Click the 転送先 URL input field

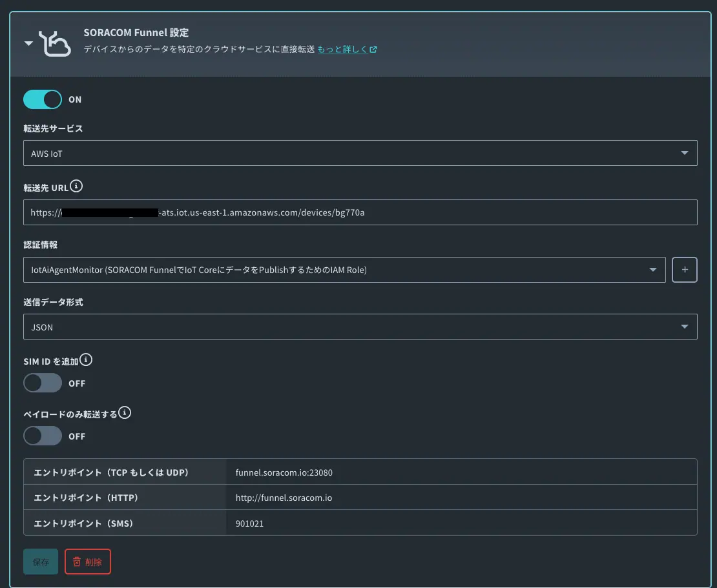click(360, 212)
